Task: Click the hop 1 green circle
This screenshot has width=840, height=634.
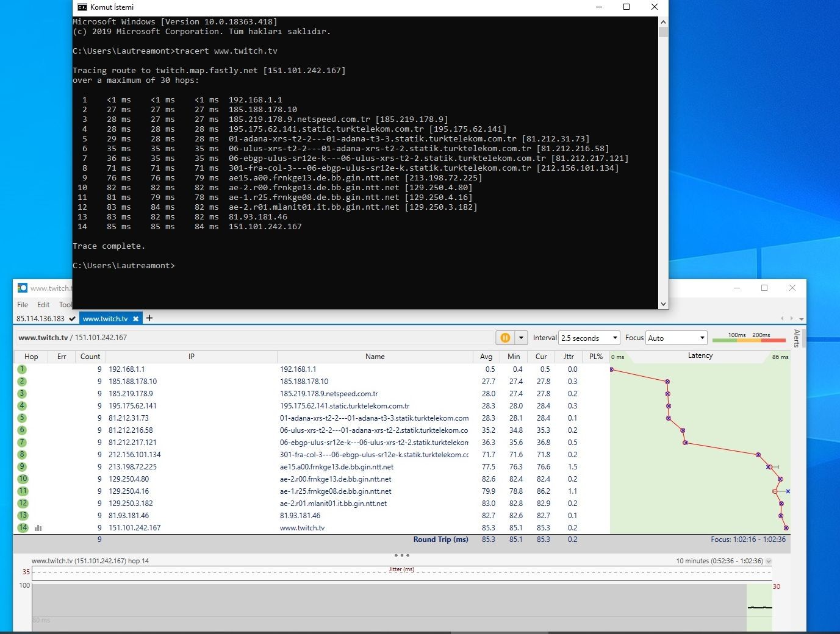Action: (22, 369)
